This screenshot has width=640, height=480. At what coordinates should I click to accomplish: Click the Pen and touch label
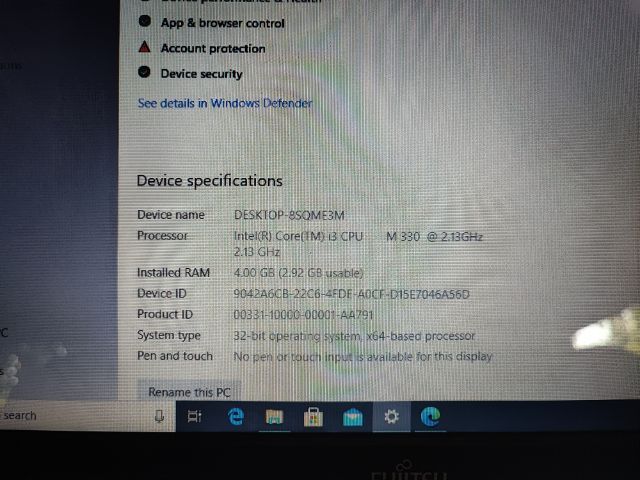click(x=175, y=356)
